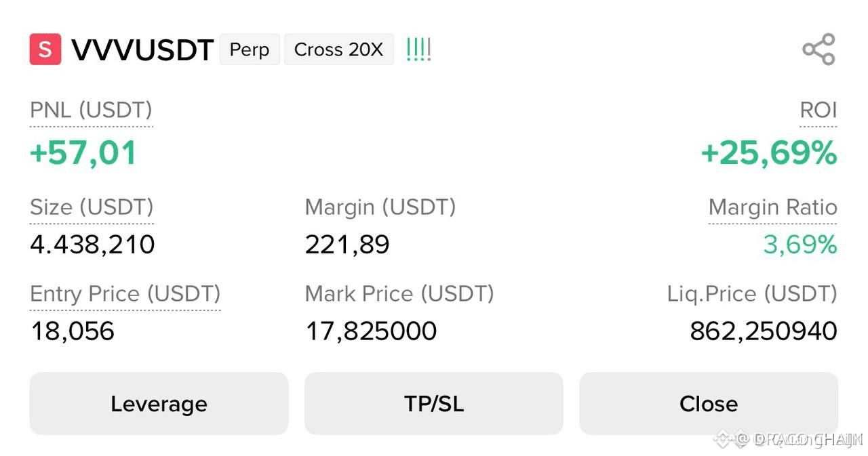Set take profit with TP/SL button
Image resolution: width=868 pixels, height=456 pixels.
[x=434, y=404]
